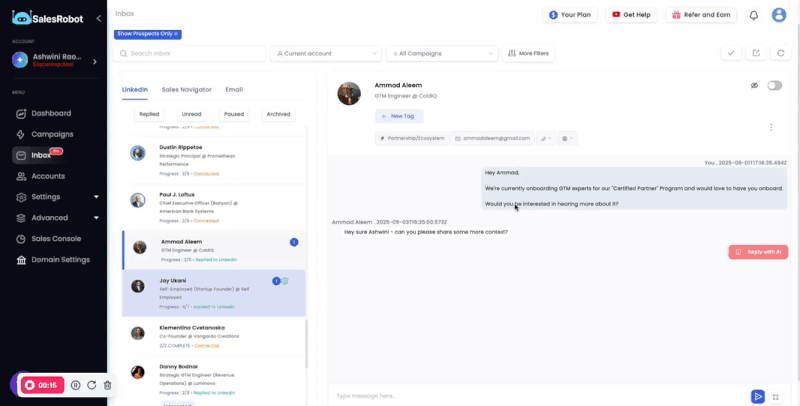This screenshot has width=800, height=406.
Task: Filter conversations by Unread
Action: (191, 114)
